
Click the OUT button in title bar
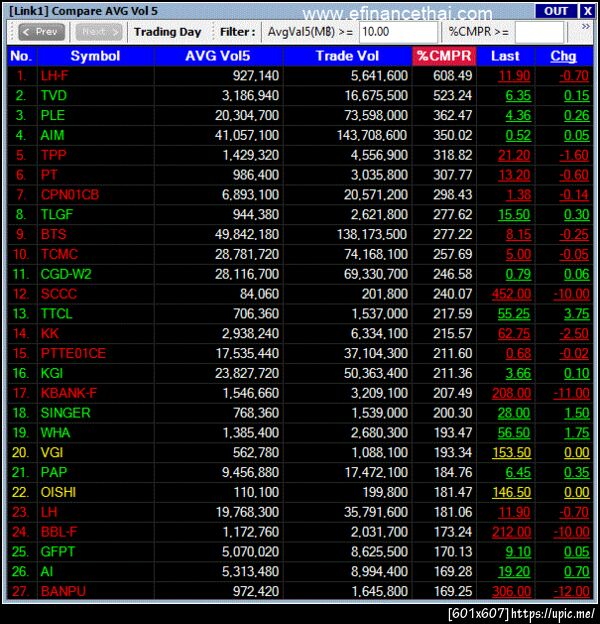pos(555,11)
